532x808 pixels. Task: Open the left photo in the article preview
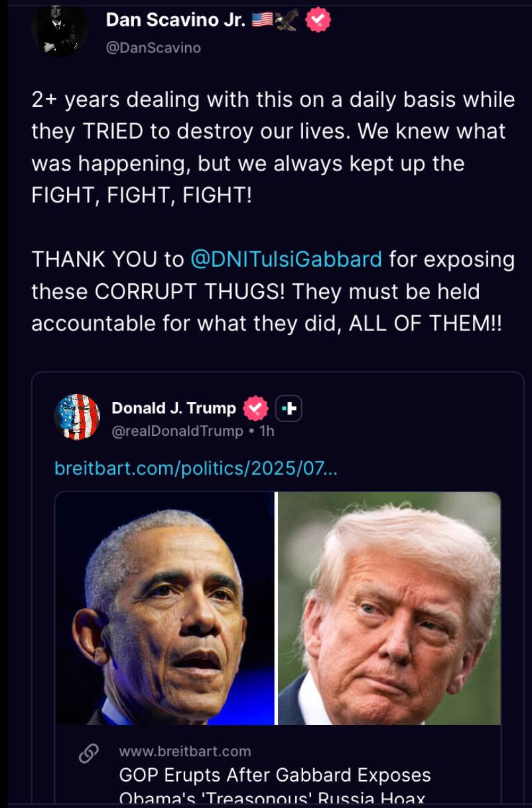165,608
